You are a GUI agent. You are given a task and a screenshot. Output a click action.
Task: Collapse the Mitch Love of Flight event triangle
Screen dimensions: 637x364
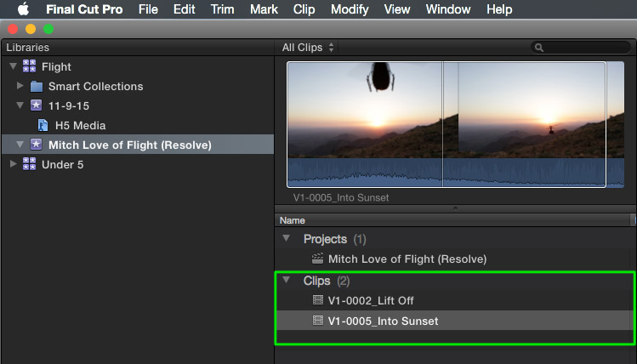tap(20, 145)
